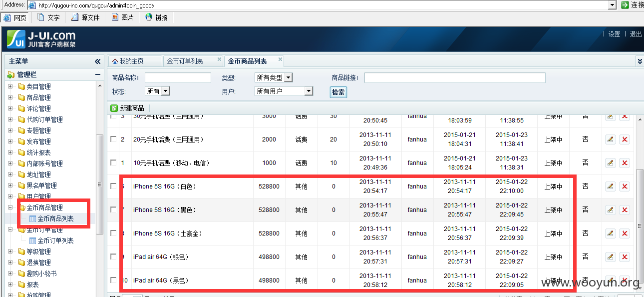644x297 pixels.
Task: Click the J-UI.com logo
Action: click(x=41, y=39)
